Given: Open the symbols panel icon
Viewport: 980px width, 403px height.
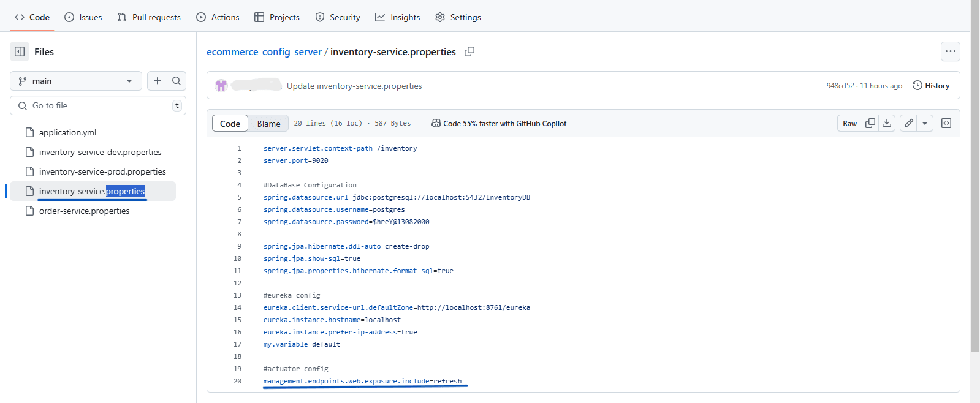Looking at the screenshot, I should coord(946,123).
